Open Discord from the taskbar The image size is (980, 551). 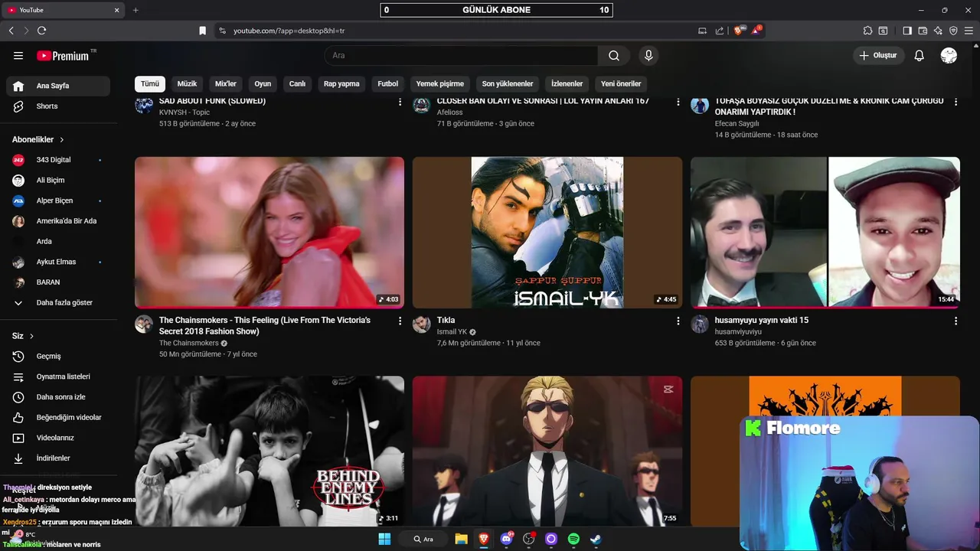click(x=506, y=539)
